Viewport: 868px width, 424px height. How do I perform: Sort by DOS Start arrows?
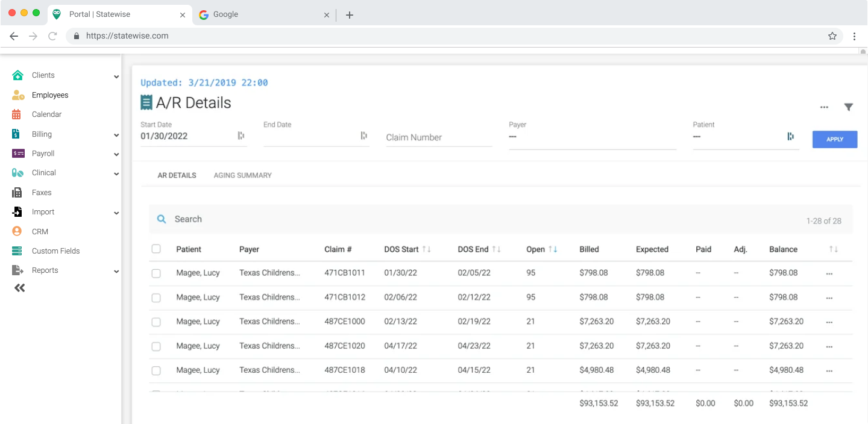(x=427, y=249)
